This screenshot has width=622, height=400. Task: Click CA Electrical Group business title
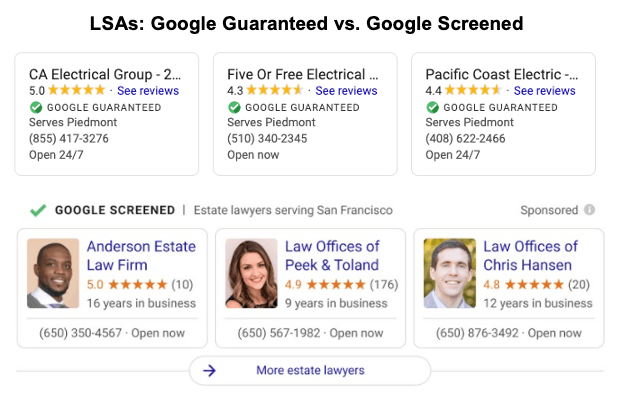coord(105,74)
